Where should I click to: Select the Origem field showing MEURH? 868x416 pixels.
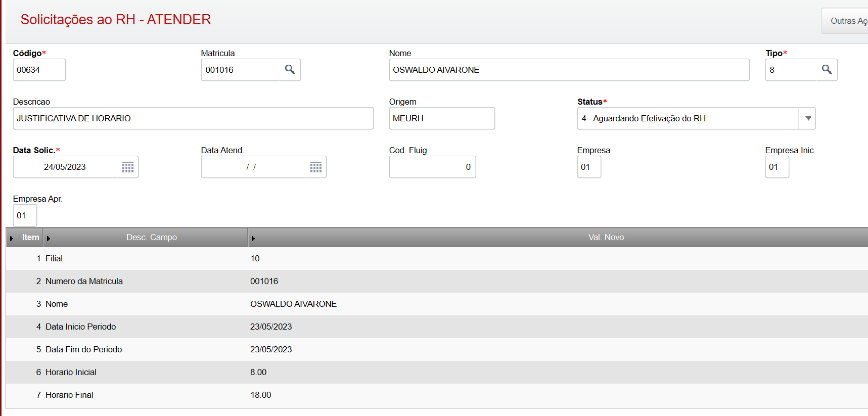click(441, 118)
